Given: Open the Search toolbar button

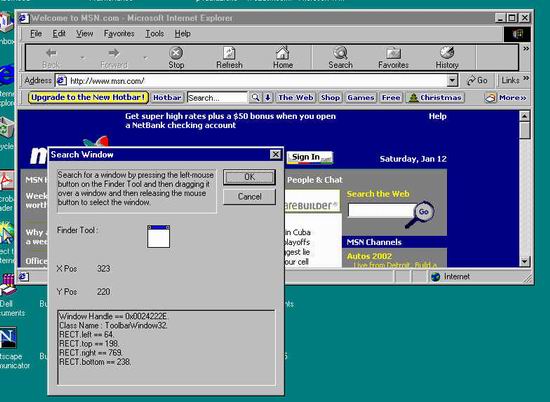Looking at the screenshot, I should [x=340, y=58].
